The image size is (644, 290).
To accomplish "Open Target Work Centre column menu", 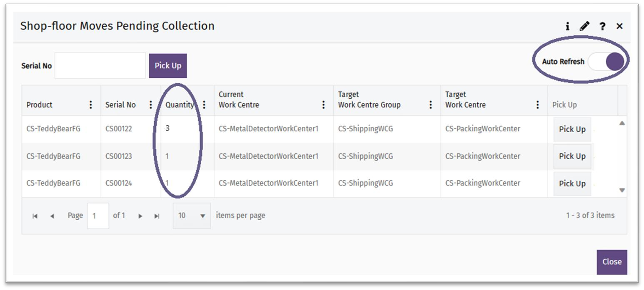I will [x=538, y=105].
